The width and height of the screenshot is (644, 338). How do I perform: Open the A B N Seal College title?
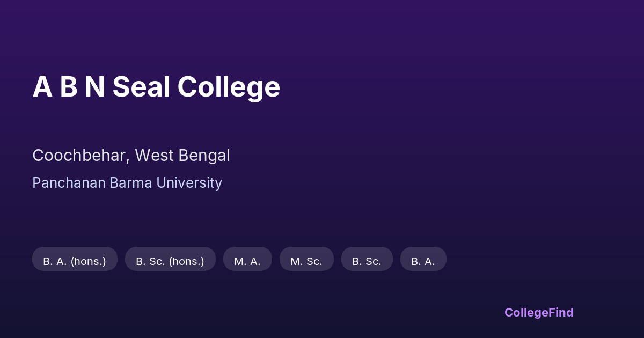156,86
